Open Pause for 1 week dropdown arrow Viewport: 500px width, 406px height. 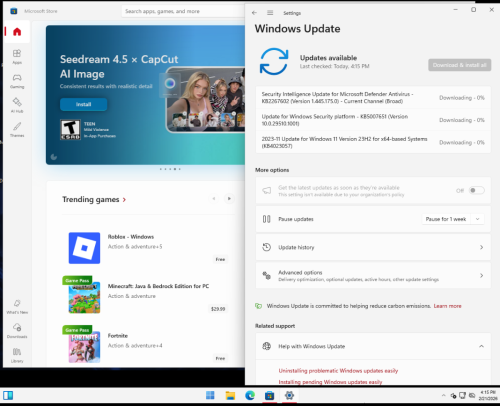point(477,219)
